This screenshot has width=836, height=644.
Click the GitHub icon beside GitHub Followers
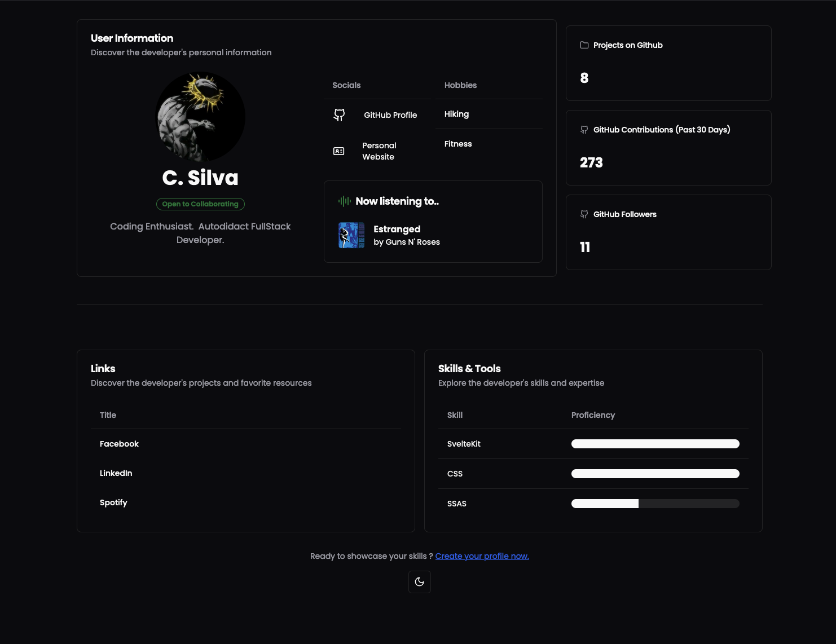(584, 214)
